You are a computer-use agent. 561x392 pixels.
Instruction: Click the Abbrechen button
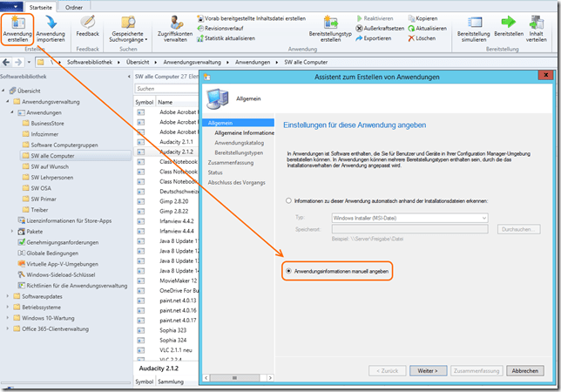(524, 370)
